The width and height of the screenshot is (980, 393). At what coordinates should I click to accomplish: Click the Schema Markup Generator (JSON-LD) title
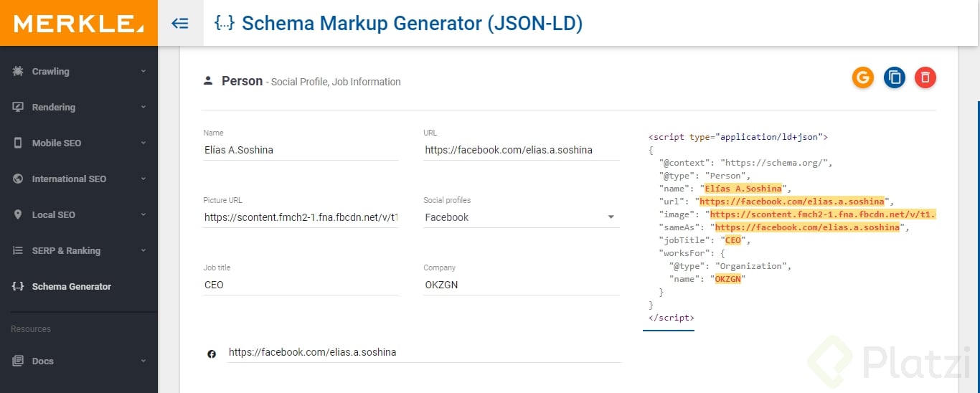[412, 23]
